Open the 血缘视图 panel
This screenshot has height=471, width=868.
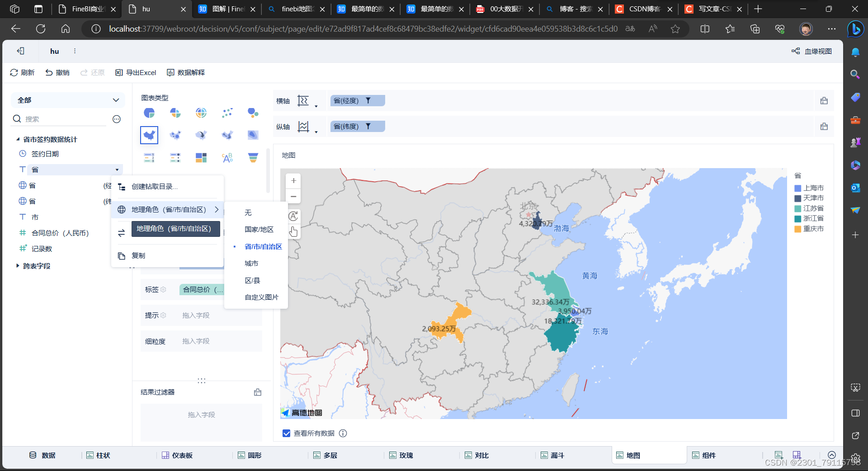811,51
